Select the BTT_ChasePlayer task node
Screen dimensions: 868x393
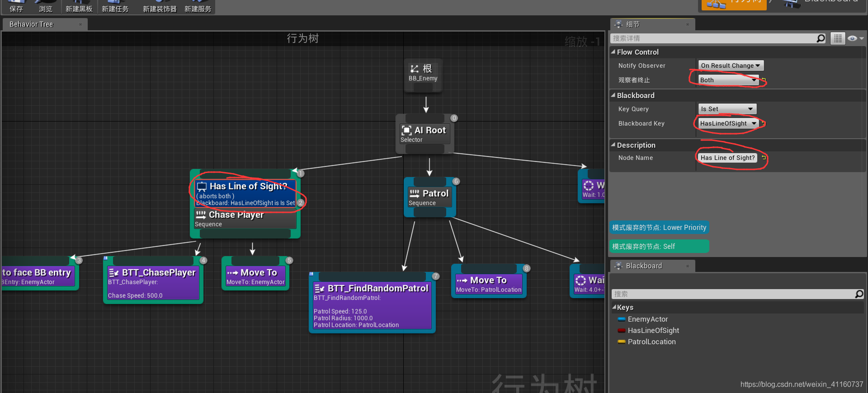[x=153, y=280]
